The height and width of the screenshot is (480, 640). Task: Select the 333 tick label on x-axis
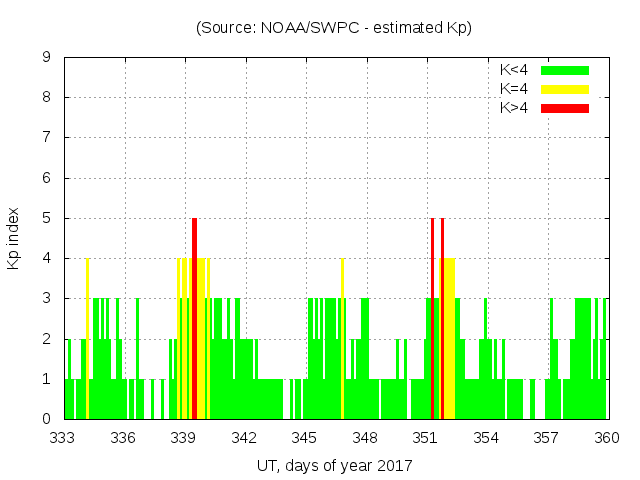(63, 437)
